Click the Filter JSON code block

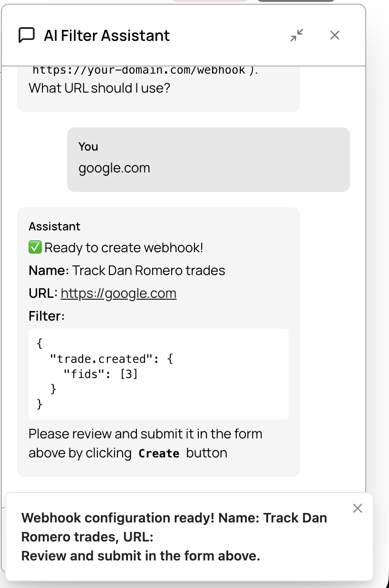[158, 373]
